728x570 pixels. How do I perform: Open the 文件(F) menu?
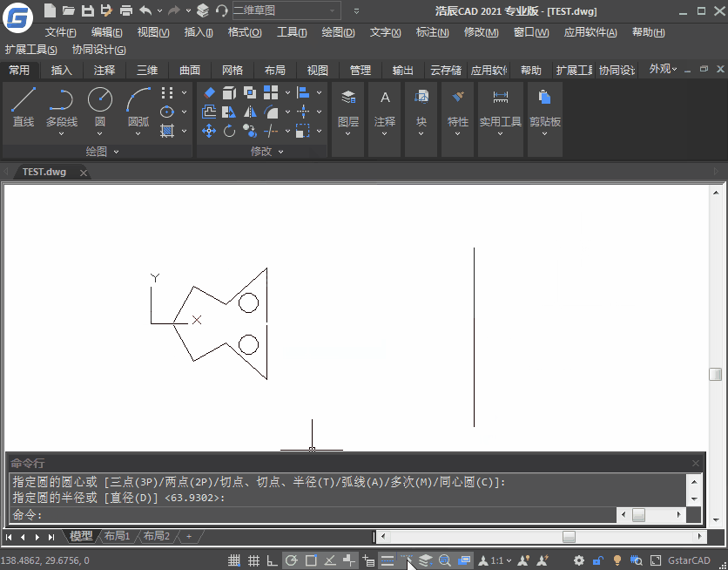pos(60,32)
